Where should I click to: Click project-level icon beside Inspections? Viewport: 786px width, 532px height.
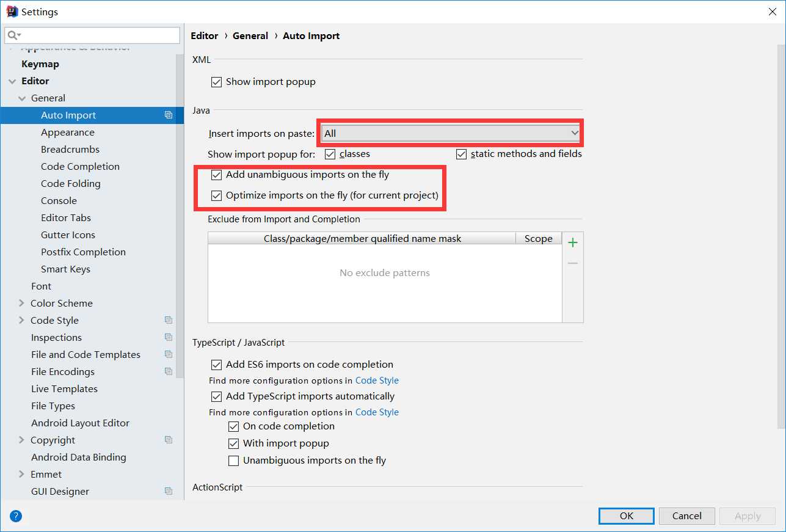click(169, 337)
